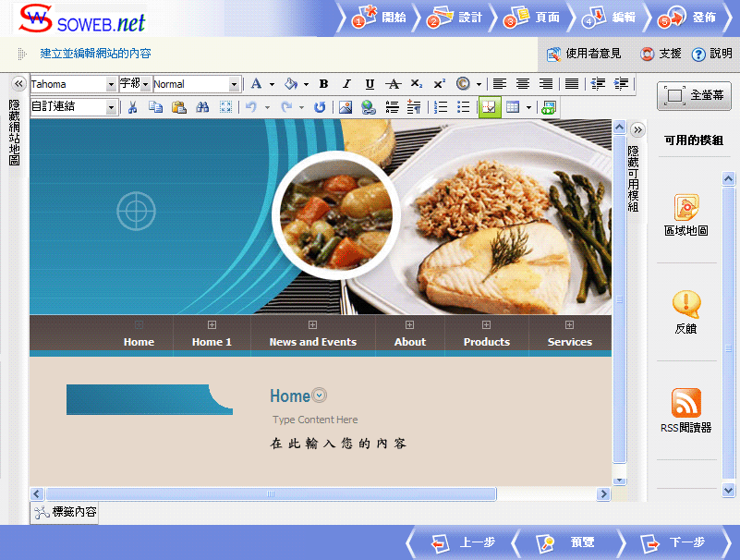Click the cut scissors icon

[x=132, y=107]
